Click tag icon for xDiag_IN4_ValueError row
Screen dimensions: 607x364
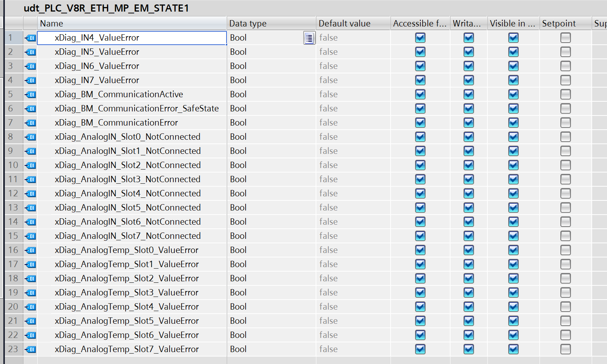31,38
